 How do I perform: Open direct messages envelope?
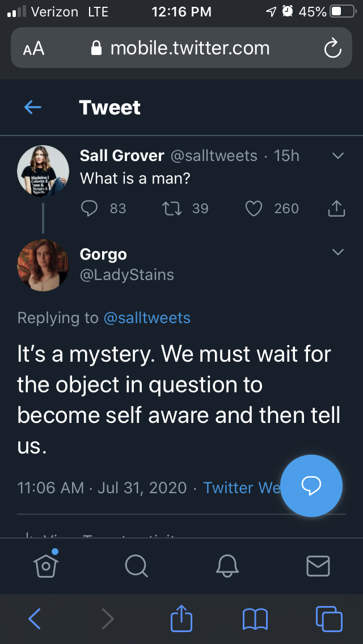(x=318, y=565)
